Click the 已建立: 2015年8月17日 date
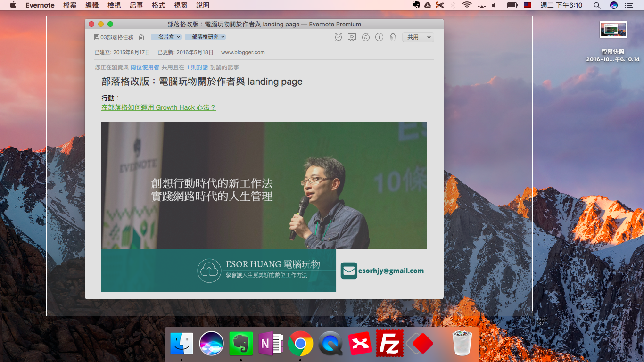 point(122,52)
